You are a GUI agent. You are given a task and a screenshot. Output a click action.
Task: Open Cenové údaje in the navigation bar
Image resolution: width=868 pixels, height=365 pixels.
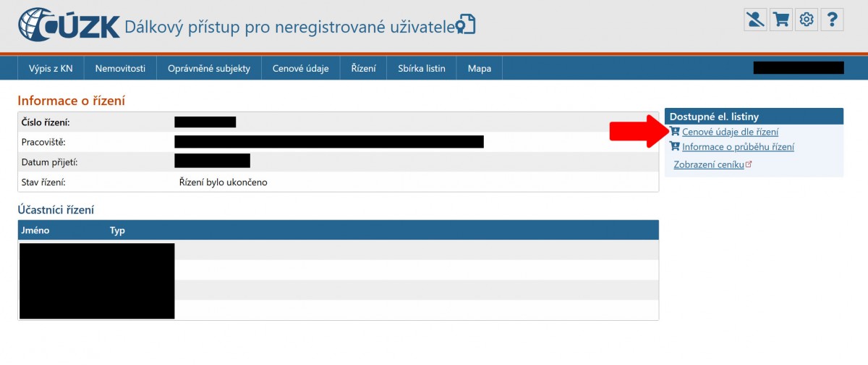[300, 69]
